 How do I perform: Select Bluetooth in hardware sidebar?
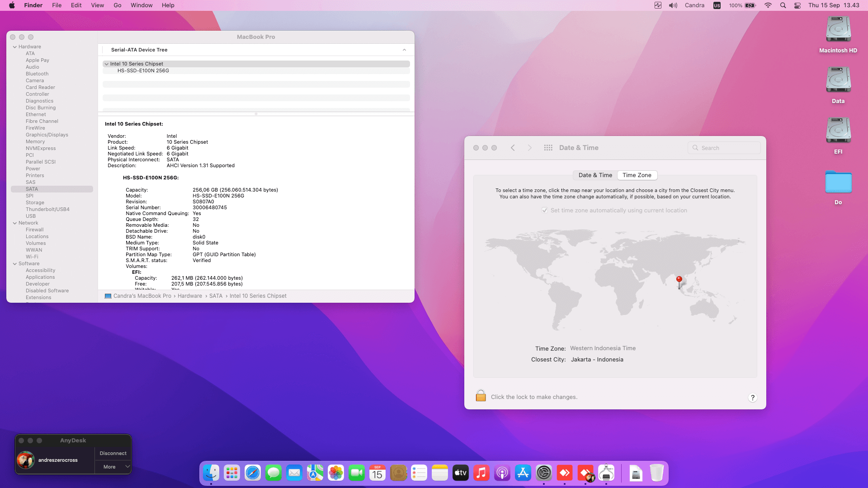37,74
